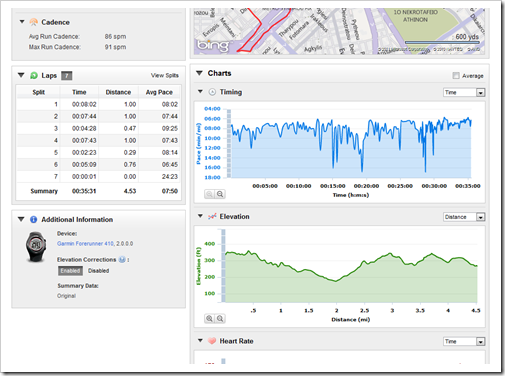Click the lap count badge 7
This screenshot has height=376, width=505.
click(x=67, y=76)
